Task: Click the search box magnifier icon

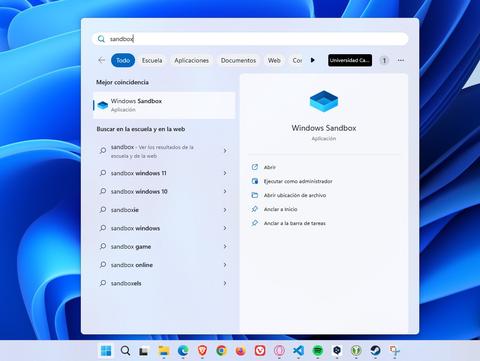Action: (101, 39)
